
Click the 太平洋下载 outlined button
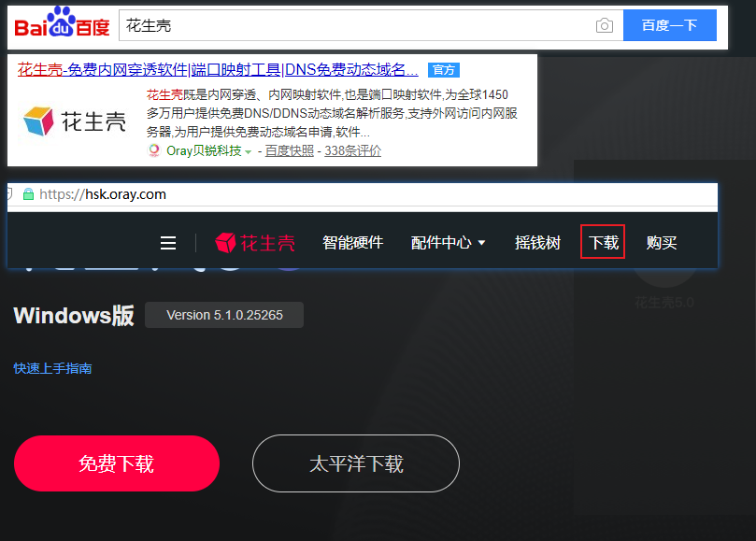tap(356, 463)
